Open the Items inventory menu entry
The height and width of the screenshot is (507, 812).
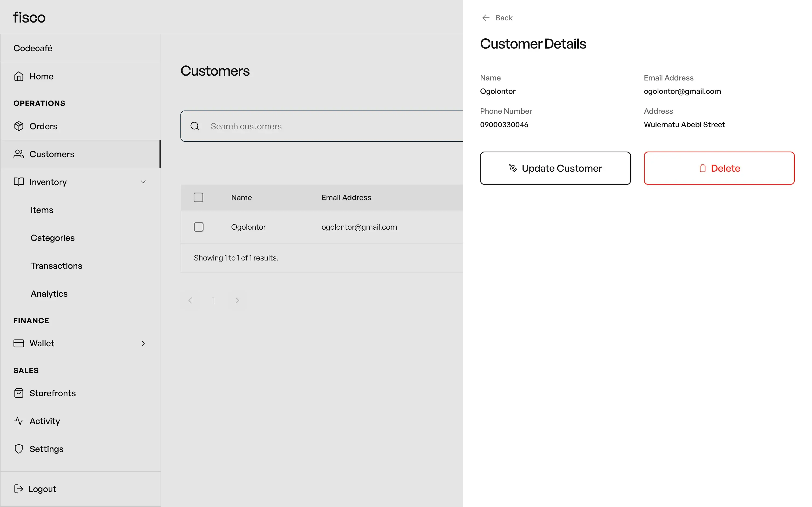point(42,210)
